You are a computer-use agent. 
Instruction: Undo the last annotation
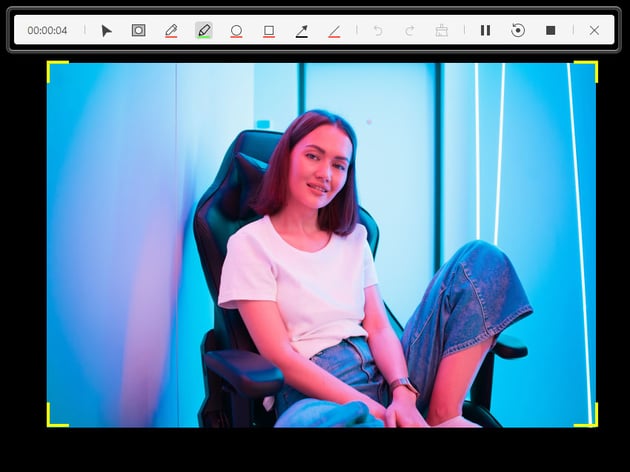coord(378,31)
